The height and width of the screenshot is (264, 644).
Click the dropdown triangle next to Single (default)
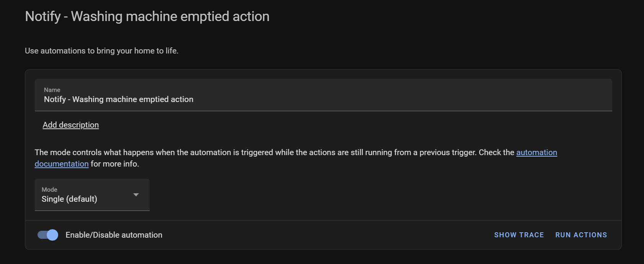[x=136, y=195]
